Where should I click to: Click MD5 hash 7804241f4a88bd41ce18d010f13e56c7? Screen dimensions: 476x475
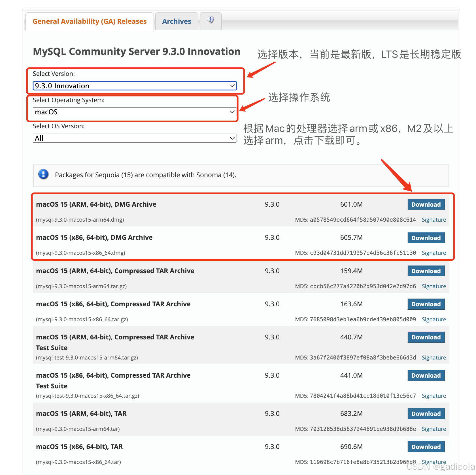coord(363,396)
